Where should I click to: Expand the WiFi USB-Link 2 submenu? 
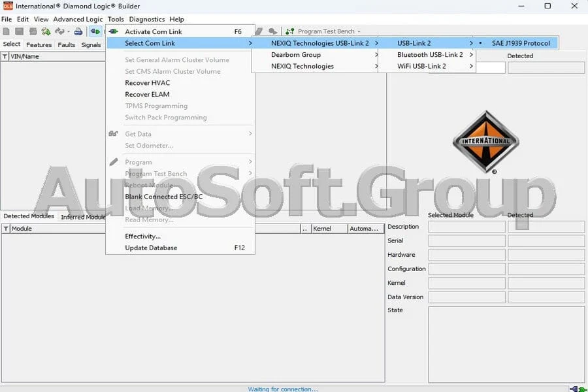click(x=427, y=67)
